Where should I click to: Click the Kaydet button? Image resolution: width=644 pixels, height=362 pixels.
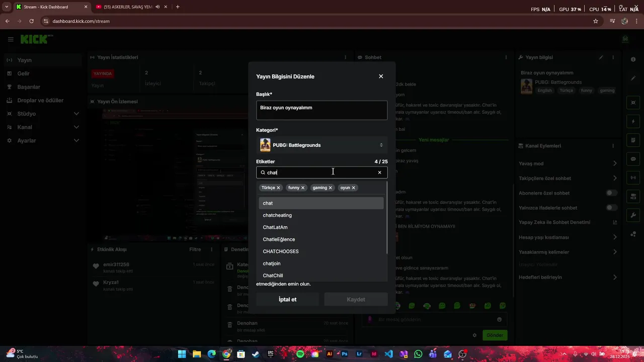[356, 299]
